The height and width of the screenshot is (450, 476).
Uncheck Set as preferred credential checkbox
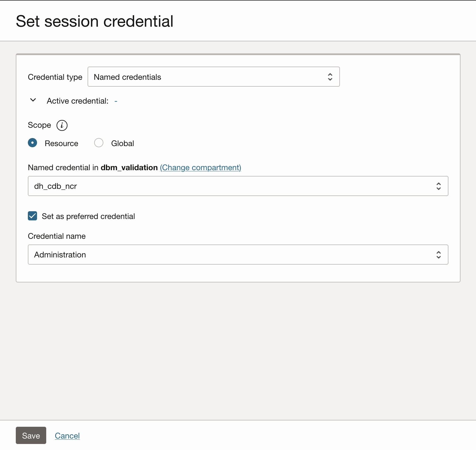point(32,216)
